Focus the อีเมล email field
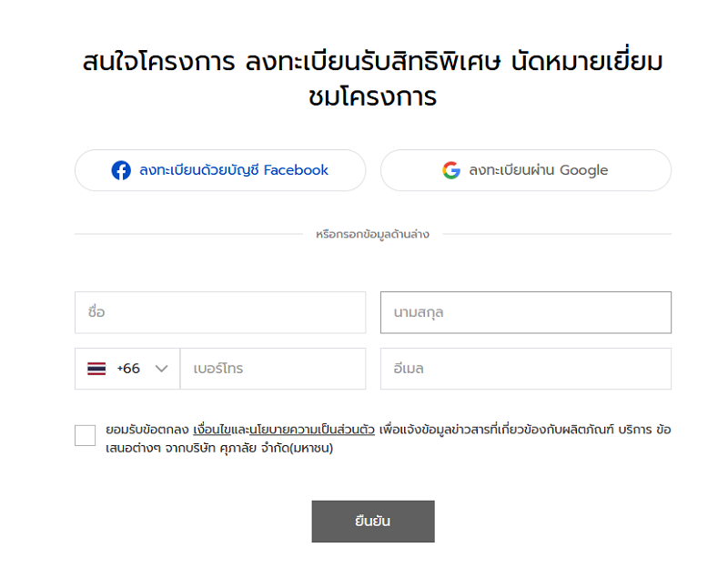Screen dimensions: 728x568 526,369
